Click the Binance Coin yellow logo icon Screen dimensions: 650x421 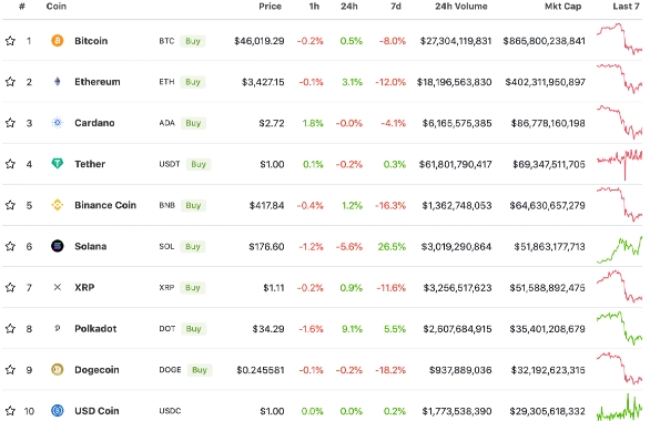(57, 205)
